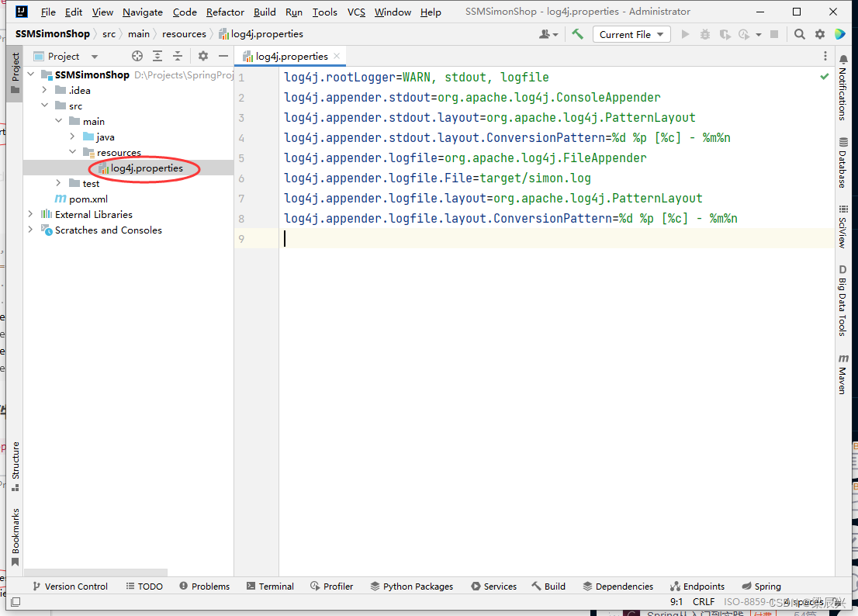
Task: Click the Debug bug icon
Action: [704, 34]
